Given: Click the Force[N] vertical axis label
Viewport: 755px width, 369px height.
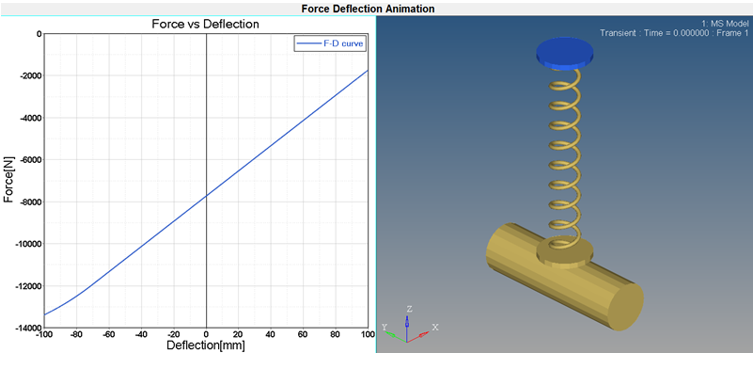Looking at the screenshot, I should click(x=9, y=181).
